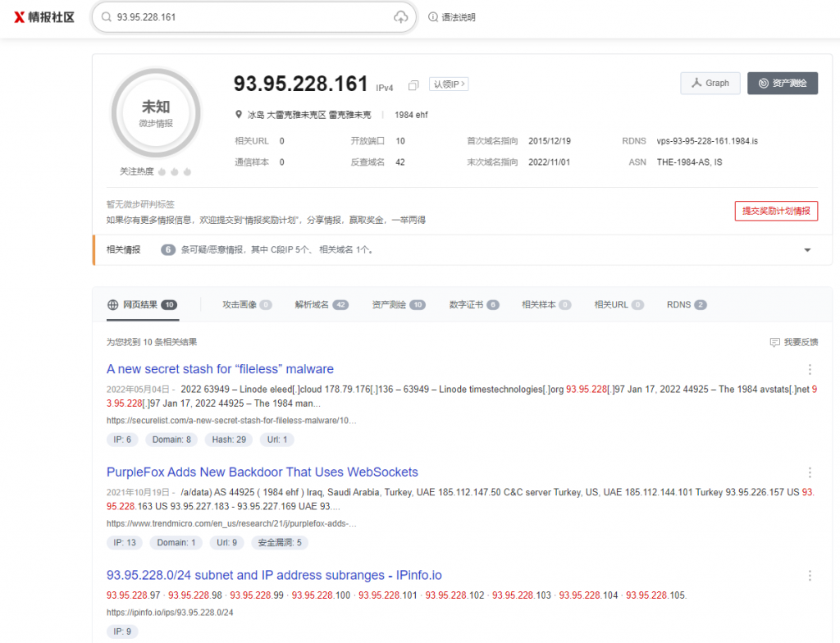
Task: Click the 'IP: 6' tag
Action: (122, 440)
